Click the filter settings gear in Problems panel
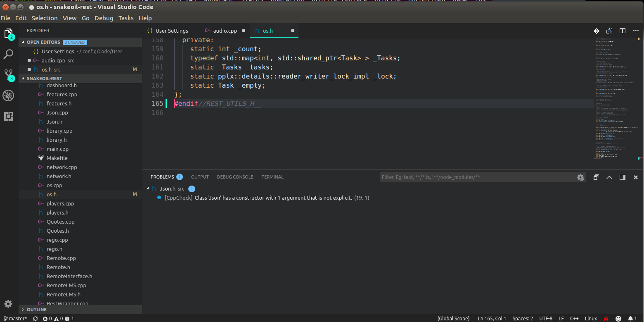 [580, 177]
